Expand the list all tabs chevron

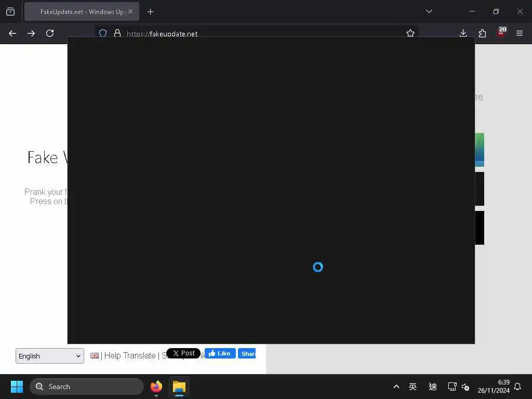click(x=429, y=11)
